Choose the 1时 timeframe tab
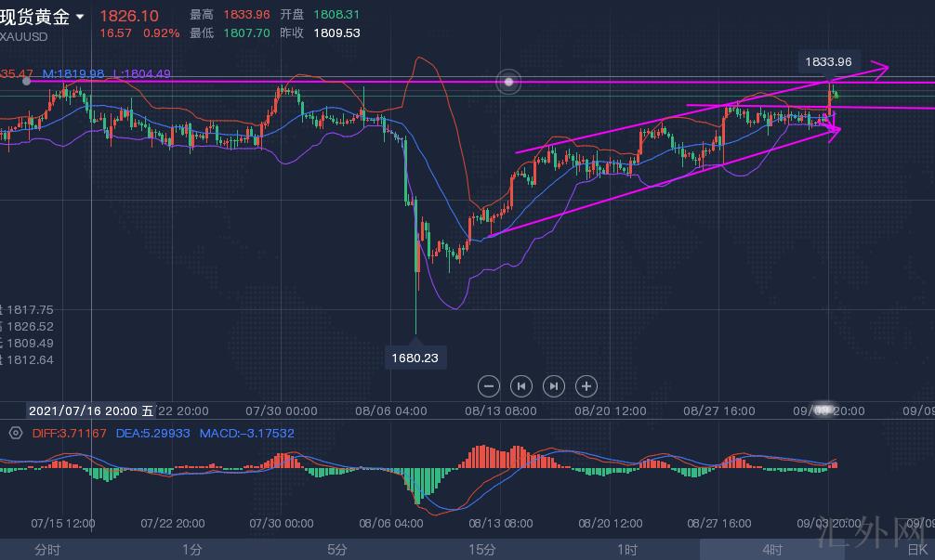 (x=627, y=550)
